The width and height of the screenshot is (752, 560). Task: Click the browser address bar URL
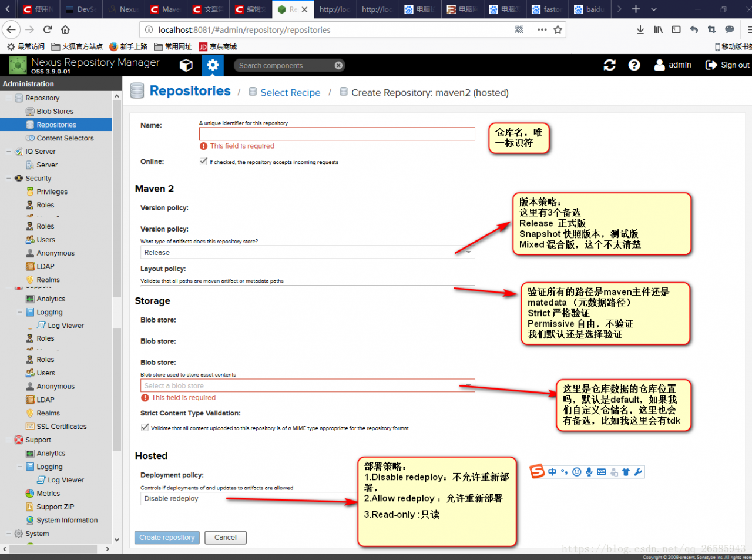(x=244, y=30)
